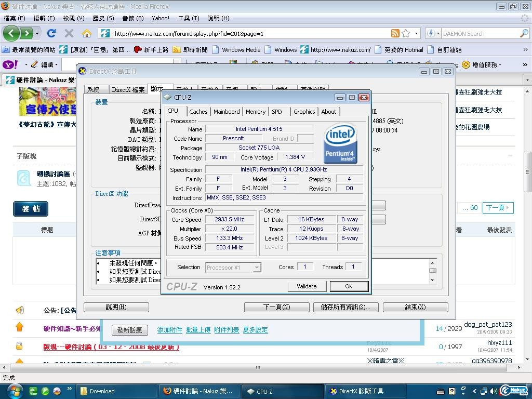Switch to the Graphics tab in CPU-Z

304,112
